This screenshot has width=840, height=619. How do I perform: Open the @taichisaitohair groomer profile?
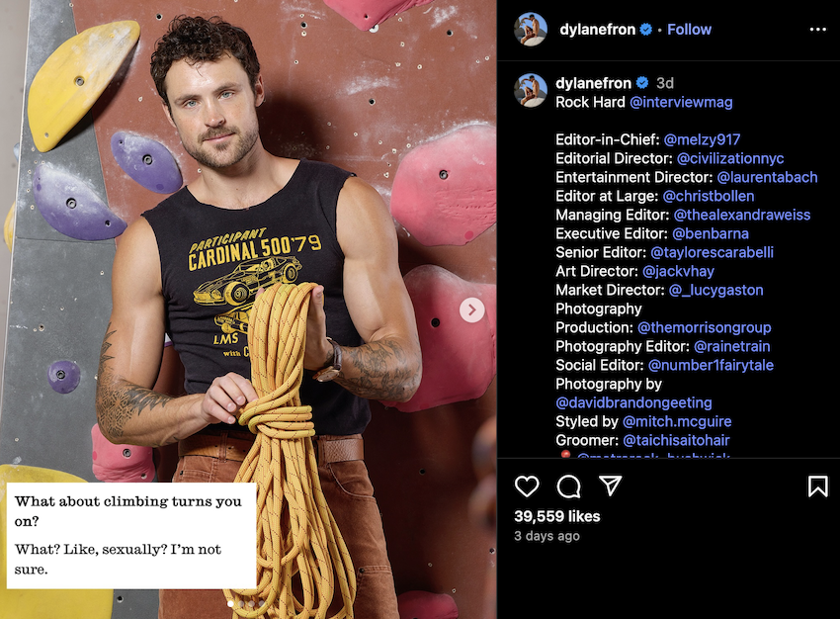pyautogui.click(x=676, y=440)
